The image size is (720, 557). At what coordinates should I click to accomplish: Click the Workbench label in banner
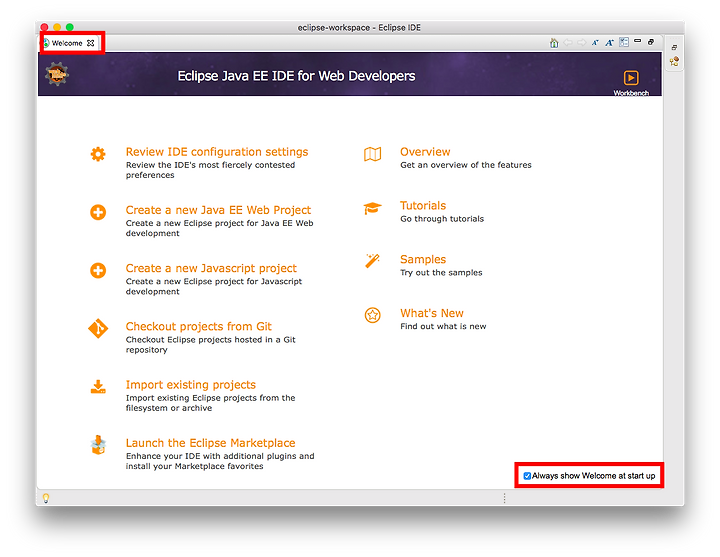[631, 93]
